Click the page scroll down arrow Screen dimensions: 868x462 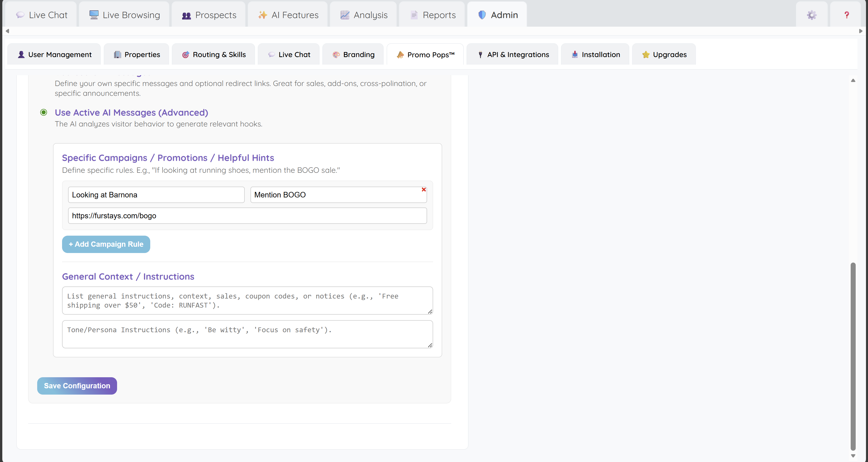[x=853, y=456]
